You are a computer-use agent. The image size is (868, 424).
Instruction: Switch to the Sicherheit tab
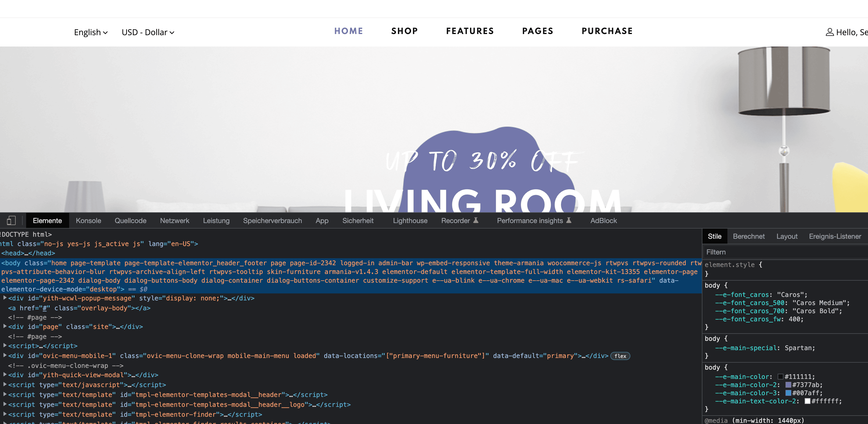click(x=358, y=221)
